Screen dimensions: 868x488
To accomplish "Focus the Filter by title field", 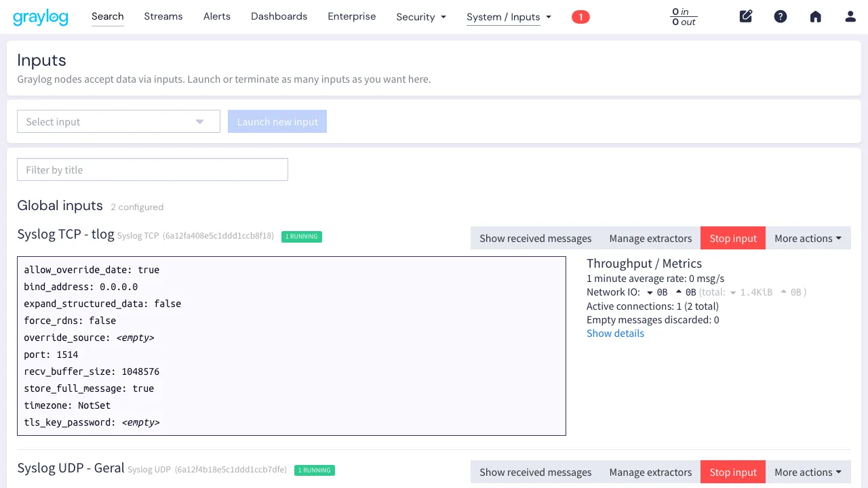I will click(153, 169).
